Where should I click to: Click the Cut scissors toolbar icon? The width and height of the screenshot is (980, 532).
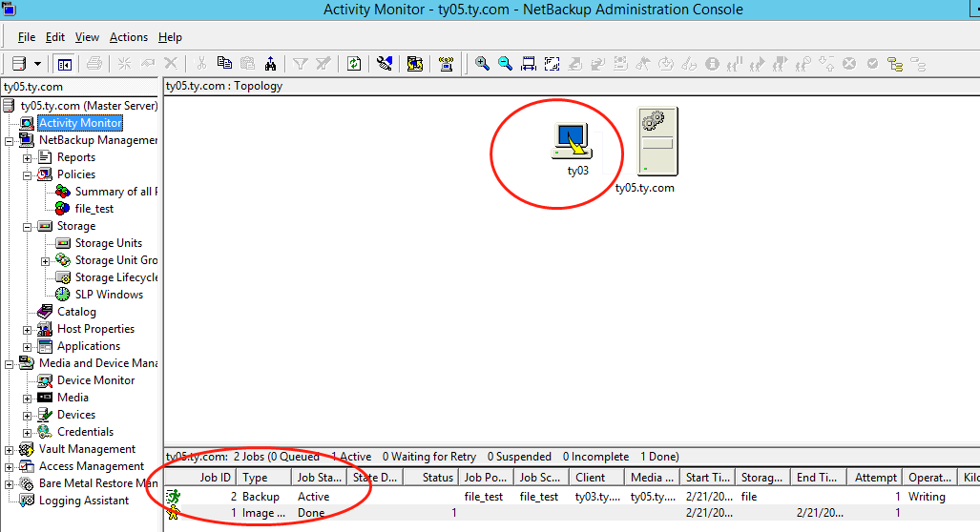(x=201, y=63)
